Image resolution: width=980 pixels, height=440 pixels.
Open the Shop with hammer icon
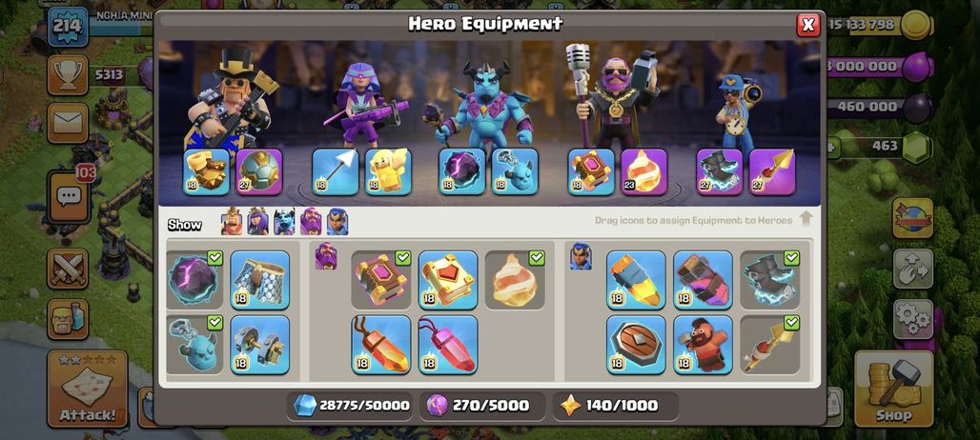click(893, 389)
